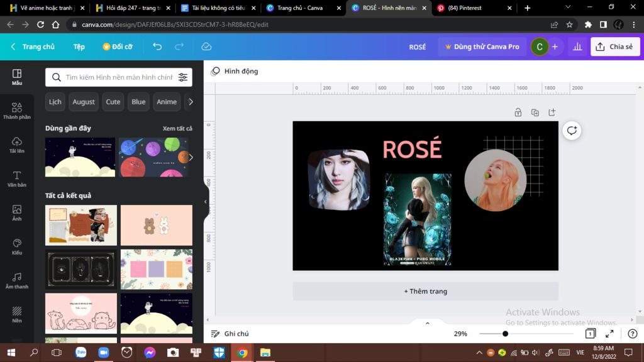
Task: Click the undo arrow icon
Action: coord(157,47)
